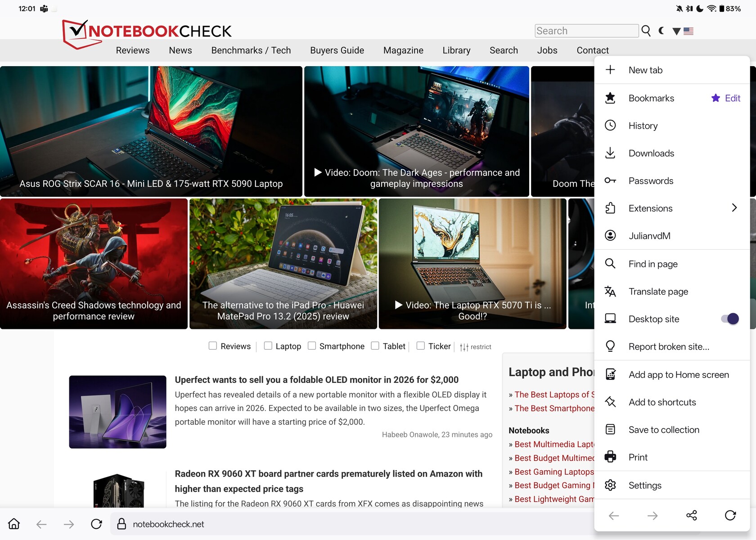
Task: Open the language flag dropdown
Action: pyautogui.click(x=683, y=31)
